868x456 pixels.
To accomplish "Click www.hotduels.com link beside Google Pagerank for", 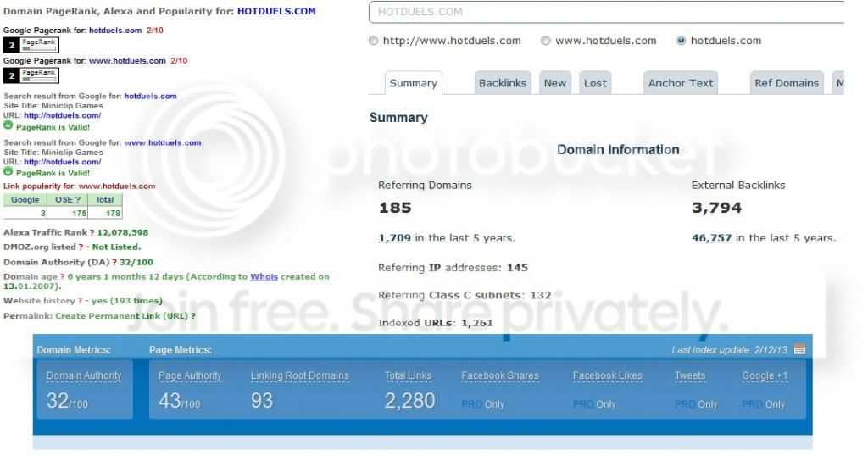I will [x=127, y=61].
